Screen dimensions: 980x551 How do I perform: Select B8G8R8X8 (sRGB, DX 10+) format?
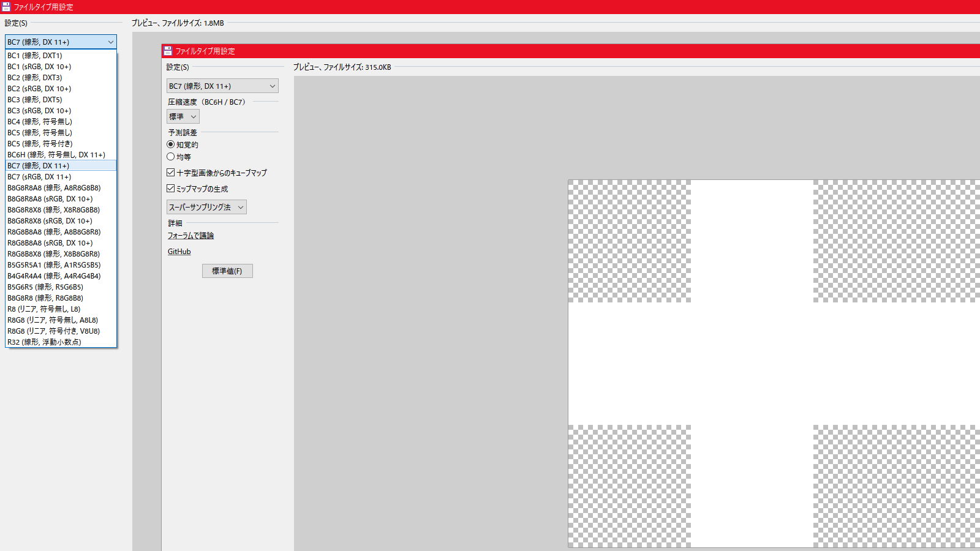[61, 220]
